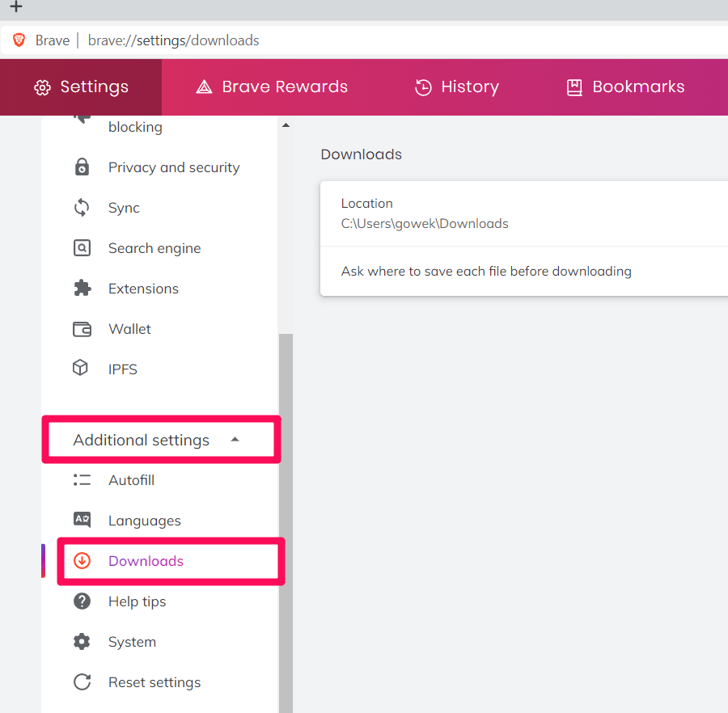Screen dimensions: 728x713
Task: Open IPFS settings
Action: point(123,369)
